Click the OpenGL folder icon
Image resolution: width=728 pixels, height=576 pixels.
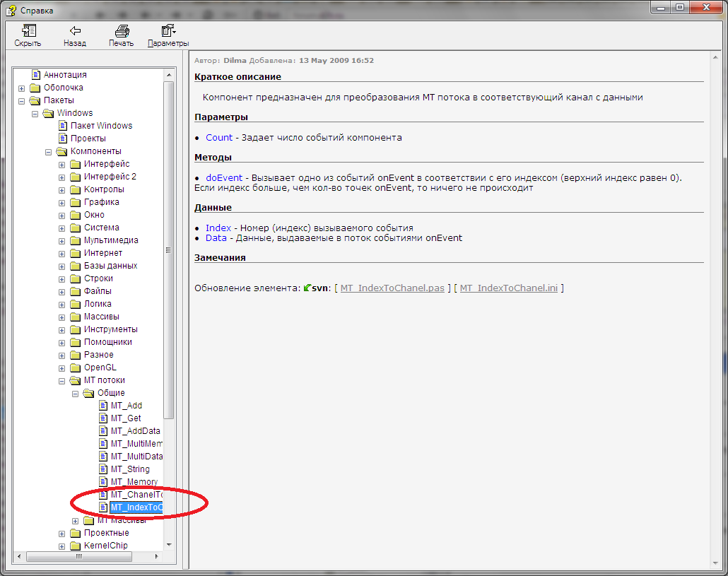(75, 368)
